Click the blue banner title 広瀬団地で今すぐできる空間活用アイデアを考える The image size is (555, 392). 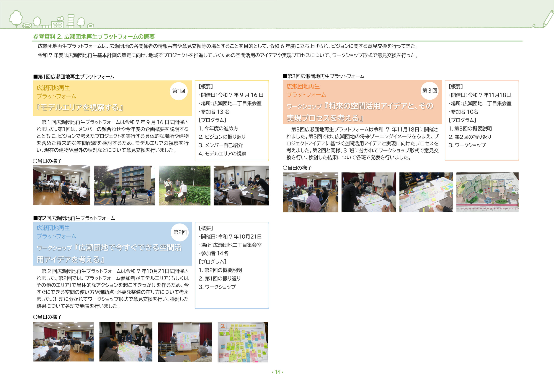point(109,253)
